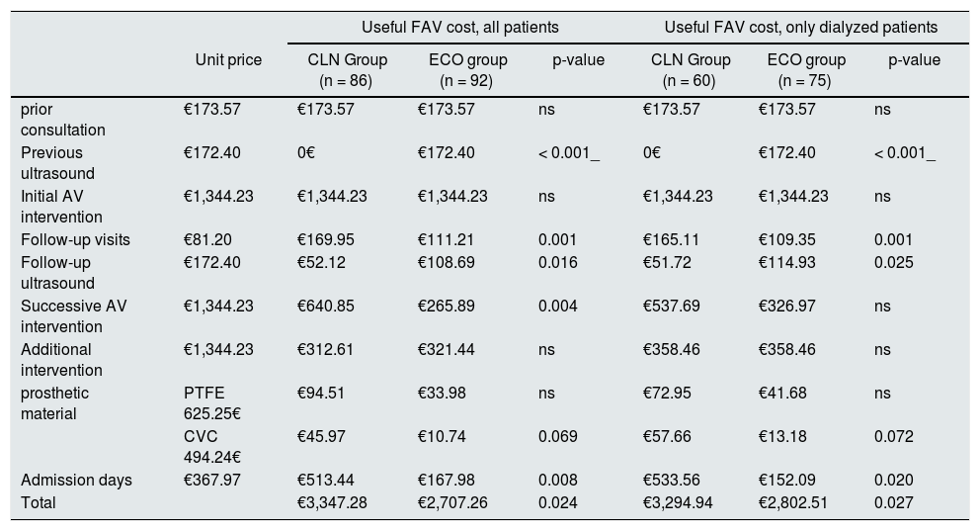Click the 'Total' row label
980x531 pixels.
coord(39,502)
